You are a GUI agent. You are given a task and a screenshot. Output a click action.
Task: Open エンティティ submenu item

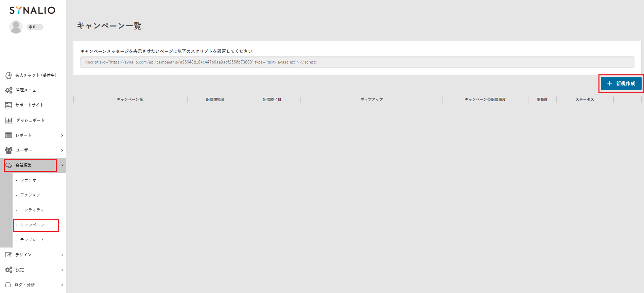(32, 210)
